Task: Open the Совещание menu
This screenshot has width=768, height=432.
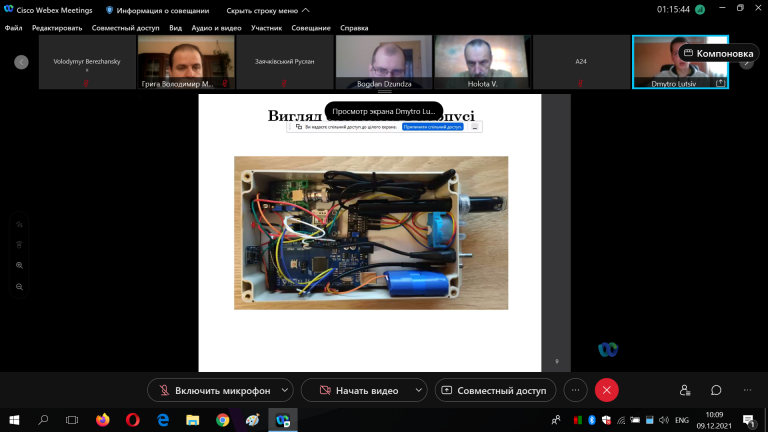Action: click(311, 28)
